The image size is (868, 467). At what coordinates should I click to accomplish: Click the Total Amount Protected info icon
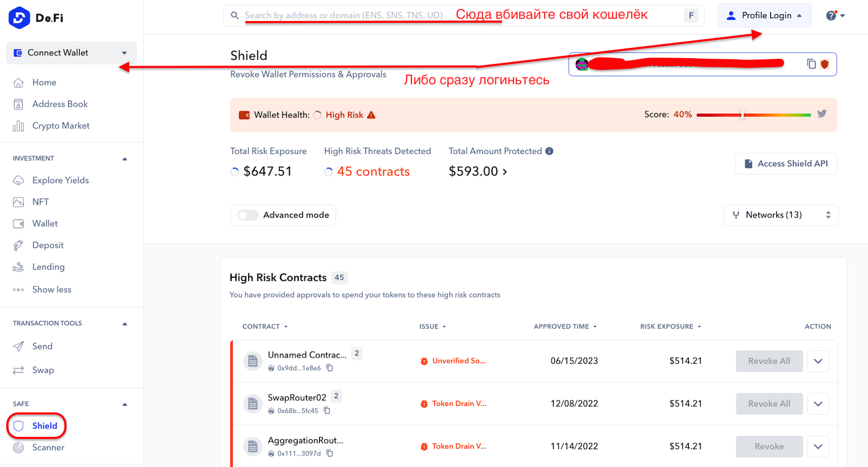click(x=549, y=151)
